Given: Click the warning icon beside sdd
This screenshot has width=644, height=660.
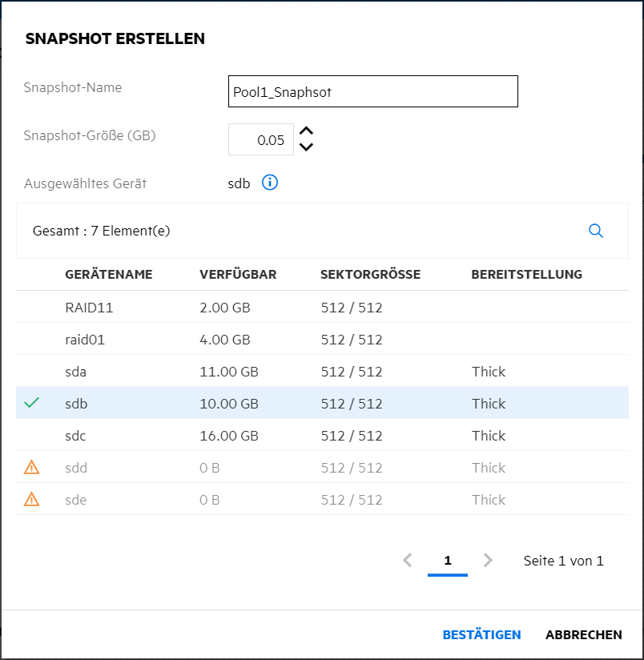Looking at the screenshot, I should click(x=31, y=467).
